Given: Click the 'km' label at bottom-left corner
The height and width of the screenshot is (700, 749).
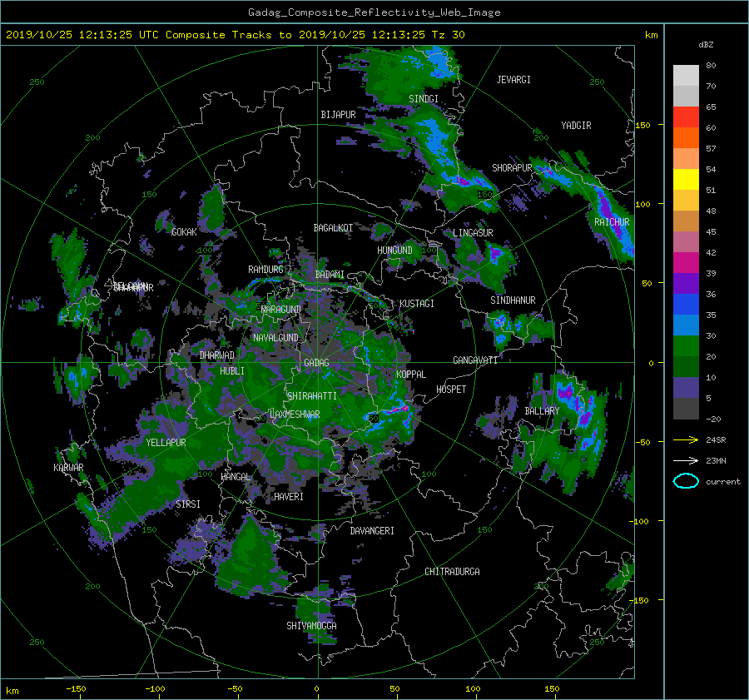Looking at the screenshot, I should [12, 691].
